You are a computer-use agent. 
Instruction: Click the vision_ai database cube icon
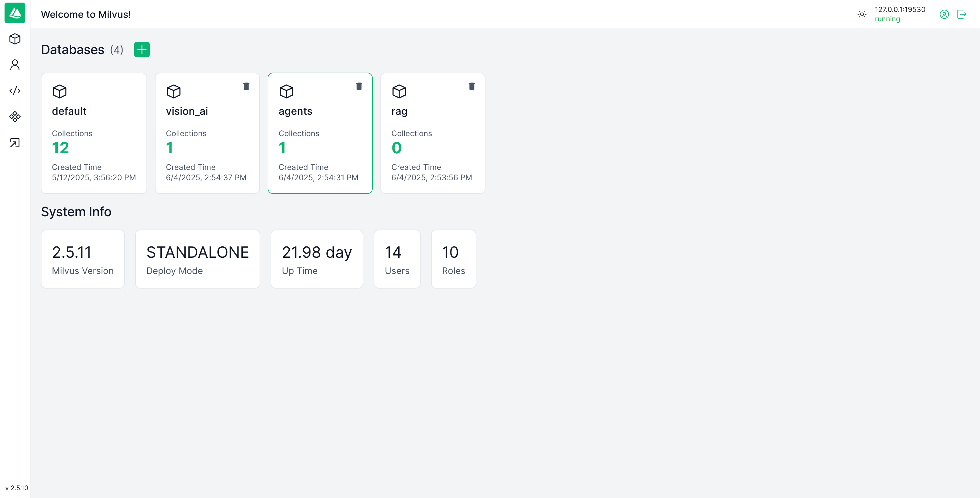point(173,91)
